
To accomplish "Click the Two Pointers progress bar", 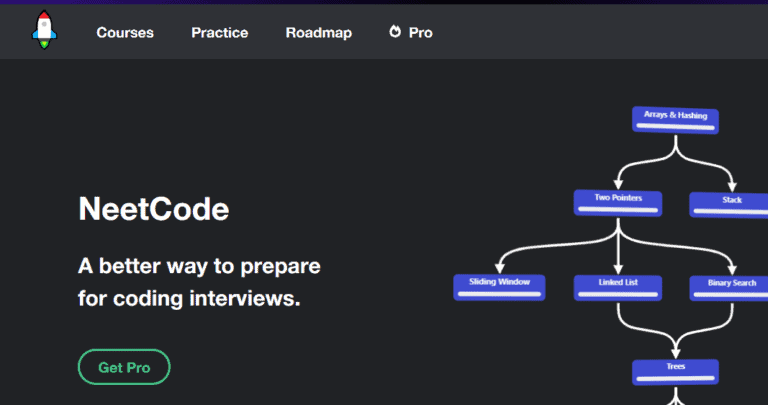I will pos(617,210).
